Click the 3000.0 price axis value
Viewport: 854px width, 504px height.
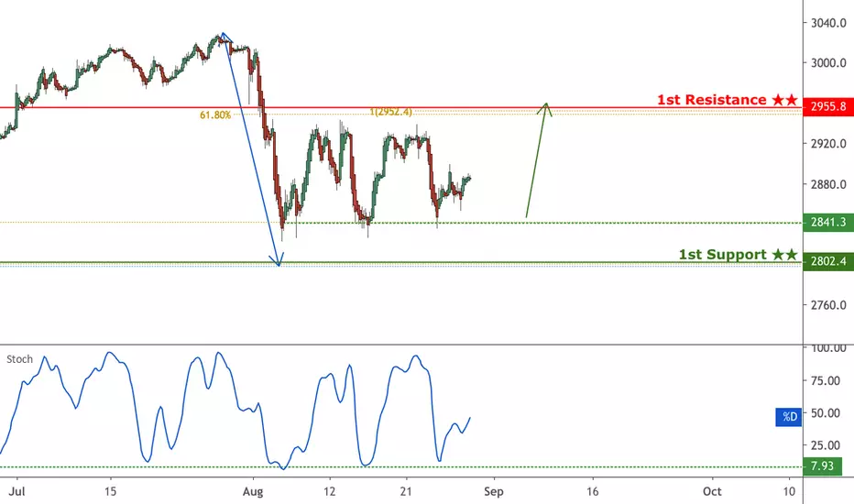tap(828, 62)
